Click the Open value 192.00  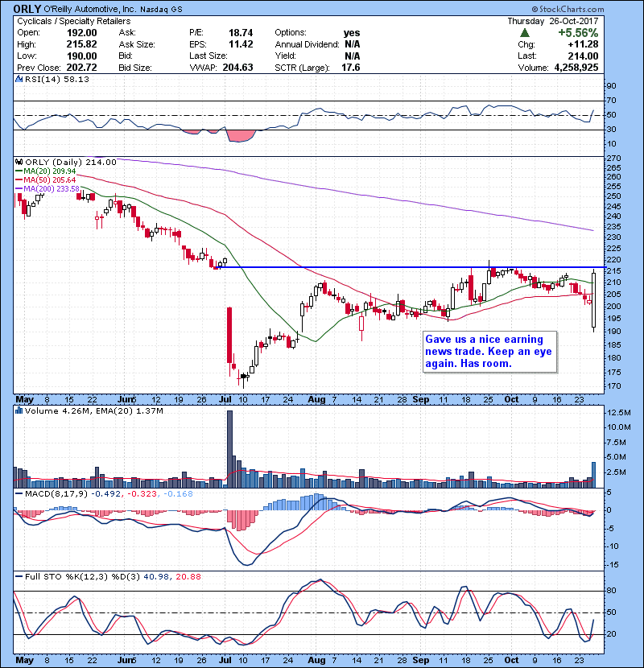[81, 33]
